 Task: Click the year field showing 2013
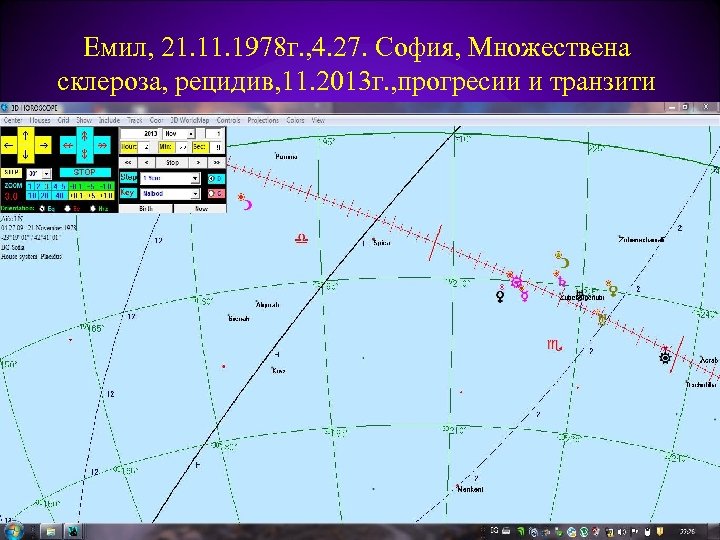[141, 134]
